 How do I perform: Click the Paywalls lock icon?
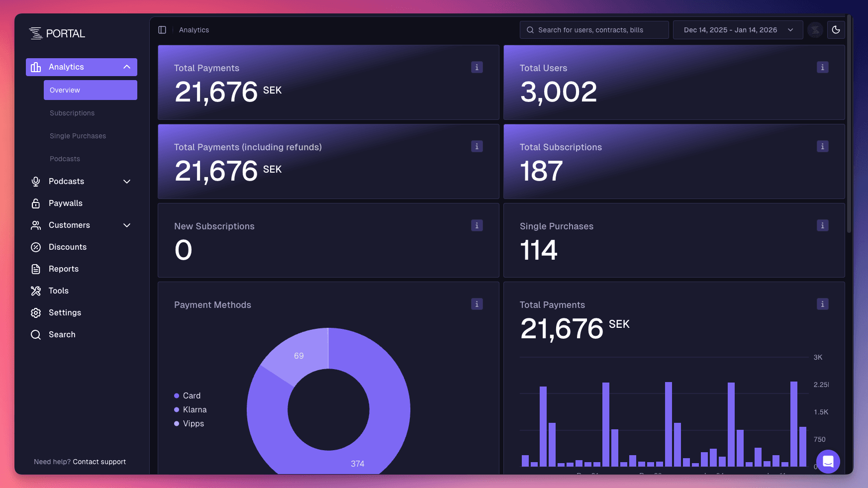(x=36, y=203)
